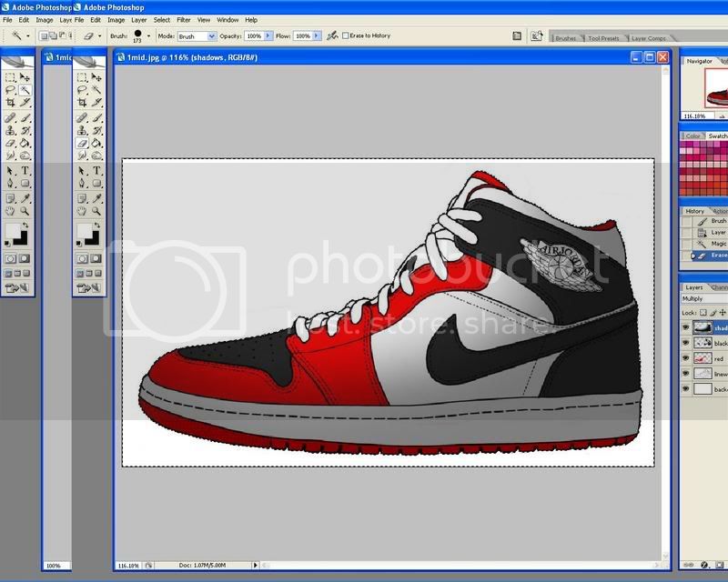This screenshot has height=582, width=728.
Task: Open the Filter menu
Action: (184, 20)
